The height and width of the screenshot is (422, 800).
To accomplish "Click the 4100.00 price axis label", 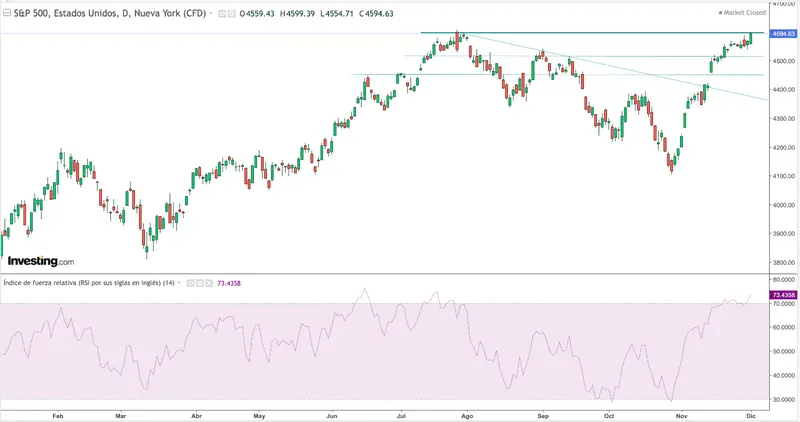I will click(784, 176).
